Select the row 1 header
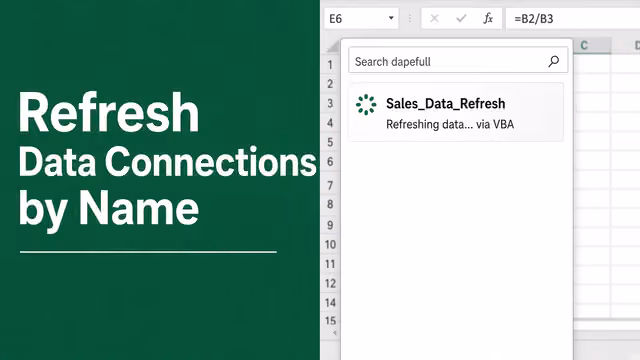Viewport: 640px width, 360px height. tap(330, 64)
